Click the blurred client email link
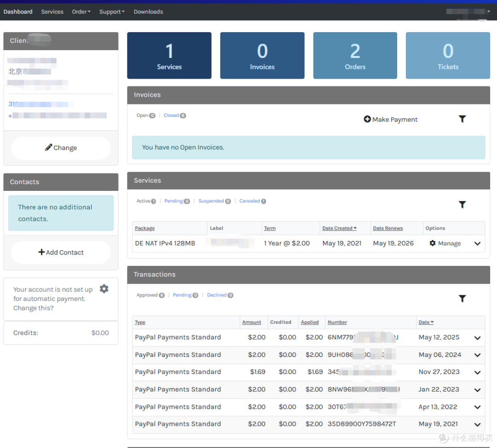 [x=40, y=104]
